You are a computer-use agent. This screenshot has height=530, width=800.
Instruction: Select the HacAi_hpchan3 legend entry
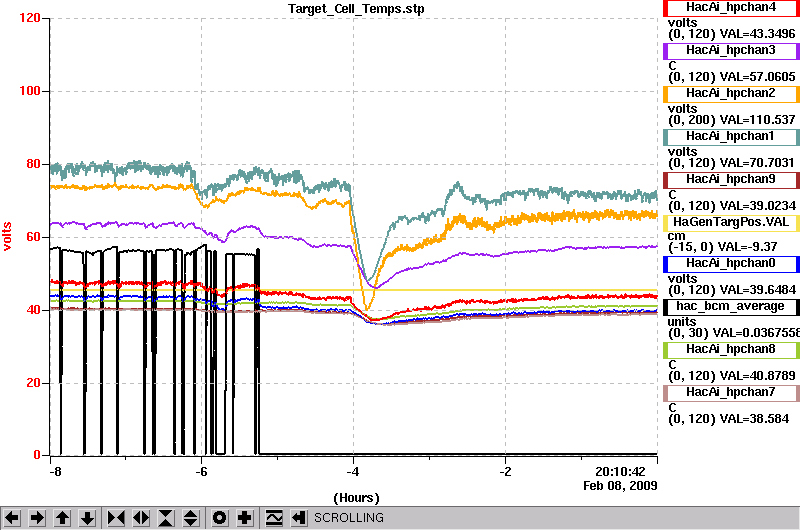point(731,51)
